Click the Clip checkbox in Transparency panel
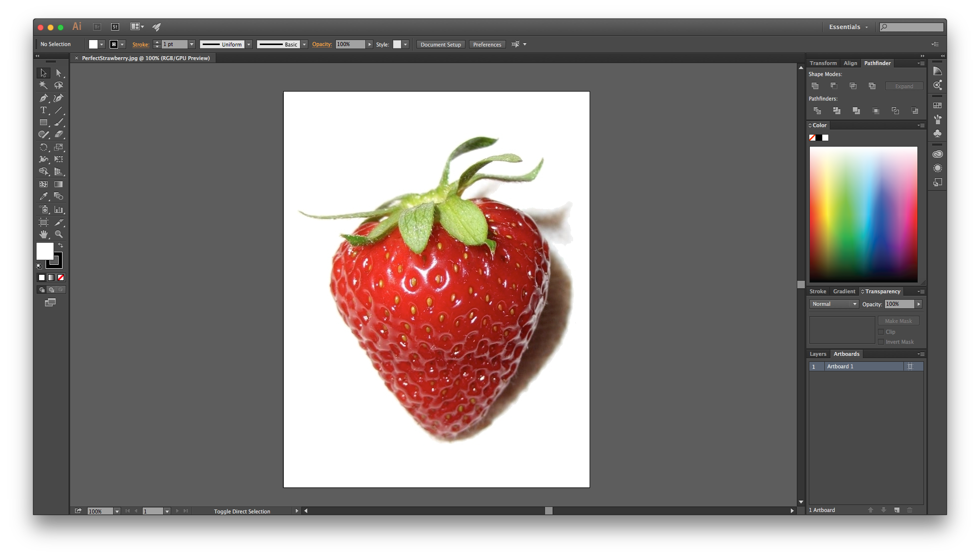980x560 pixels. tap(880, 332)
